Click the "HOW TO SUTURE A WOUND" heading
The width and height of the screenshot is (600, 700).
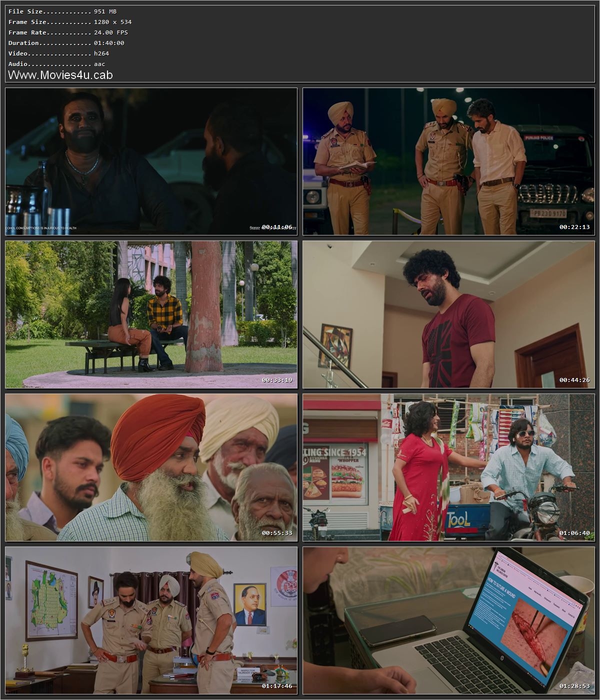tap(501, 587)
